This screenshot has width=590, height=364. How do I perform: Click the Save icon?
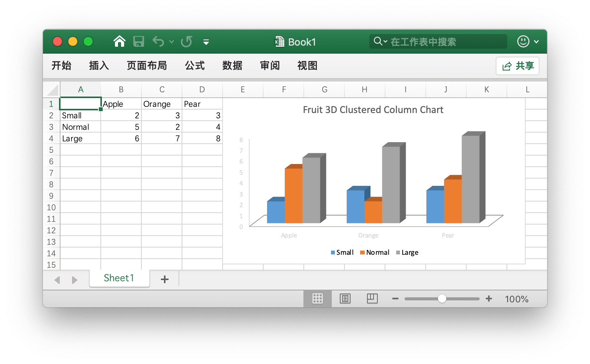coord(139,41)
